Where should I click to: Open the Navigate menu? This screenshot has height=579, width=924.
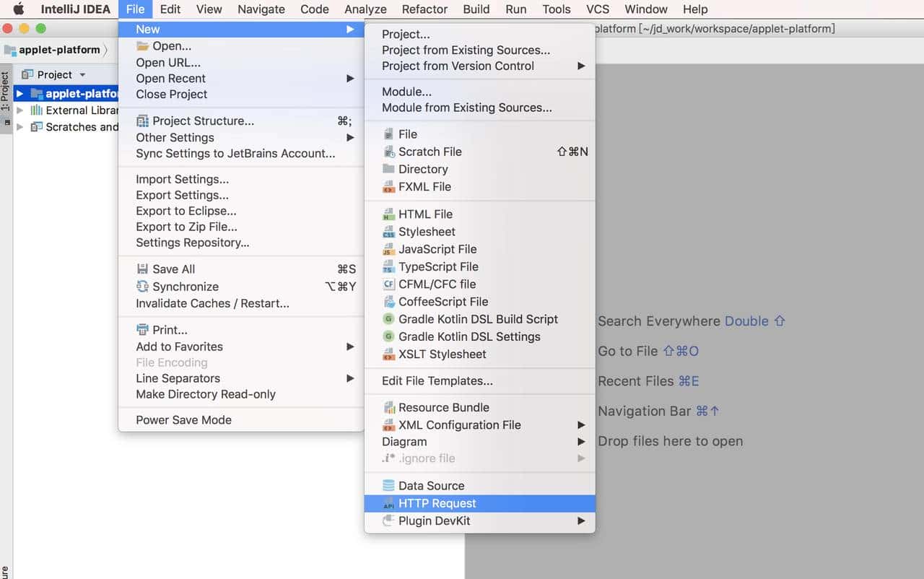(x=261, y=9)
